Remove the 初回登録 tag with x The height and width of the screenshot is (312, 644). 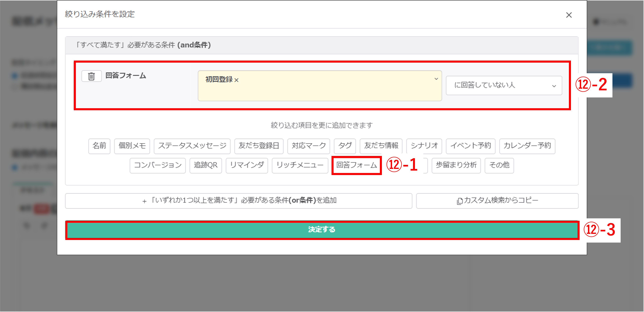[237, 80]
